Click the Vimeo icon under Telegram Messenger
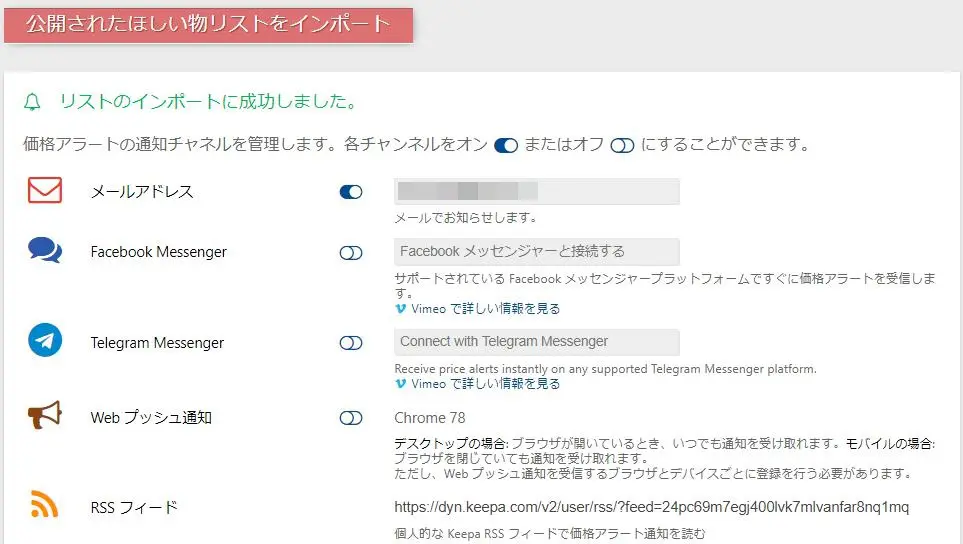This screenshot has height=544, width=963. (x=400, y=384)
